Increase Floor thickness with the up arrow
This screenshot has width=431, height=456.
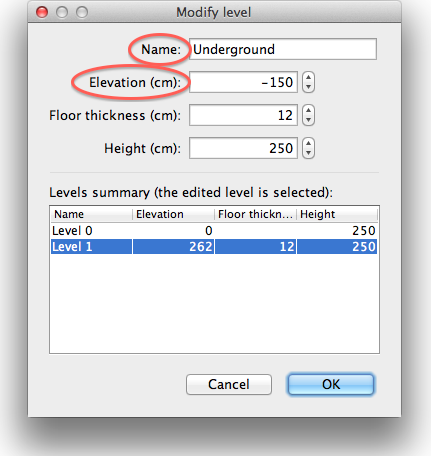click(308, 111)
